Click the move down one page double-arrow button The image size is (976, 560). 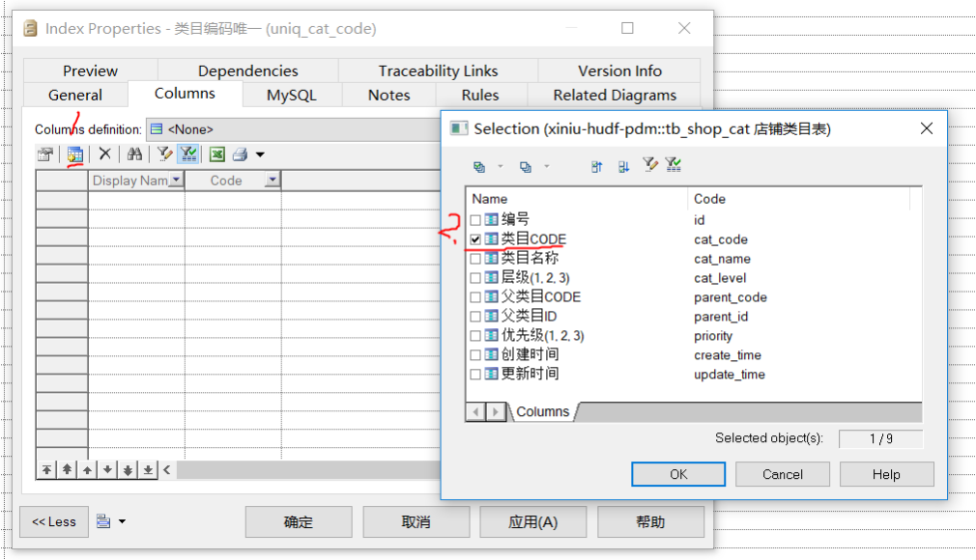(x=128, y=470)
